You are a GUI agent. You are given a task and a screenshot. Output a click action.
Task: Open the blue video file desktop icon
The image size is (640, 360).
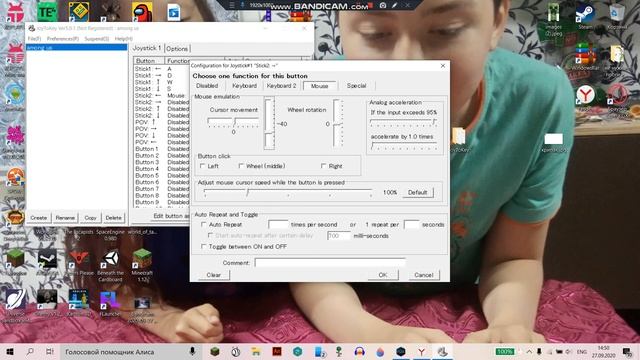[x=173, y=12]
